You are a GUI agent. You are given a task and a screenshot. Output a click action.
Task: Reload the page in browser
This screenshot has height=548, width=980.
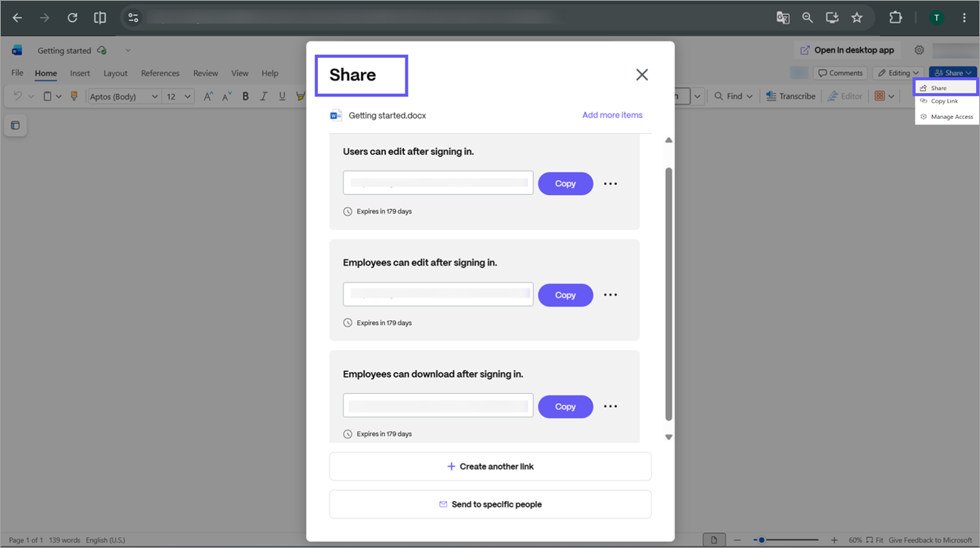pyautogui.click(x=72, y=17)
